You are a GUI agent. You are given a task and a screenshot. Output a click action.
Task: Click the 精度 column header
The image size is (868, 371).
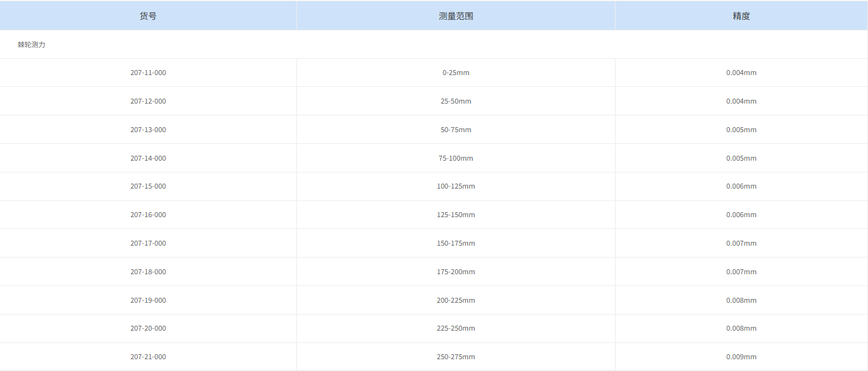pos(742,15)
